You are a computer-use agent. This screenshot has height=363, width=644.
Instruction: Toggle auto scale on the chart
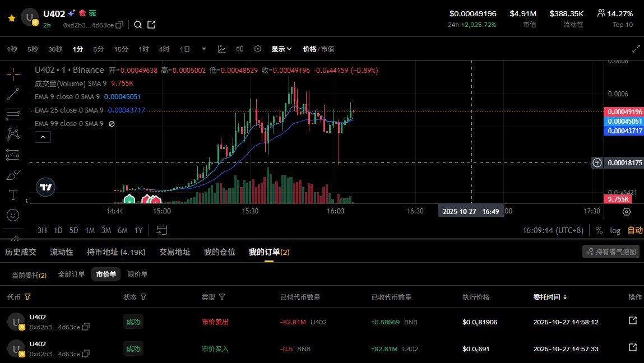[x=635, y=230]
